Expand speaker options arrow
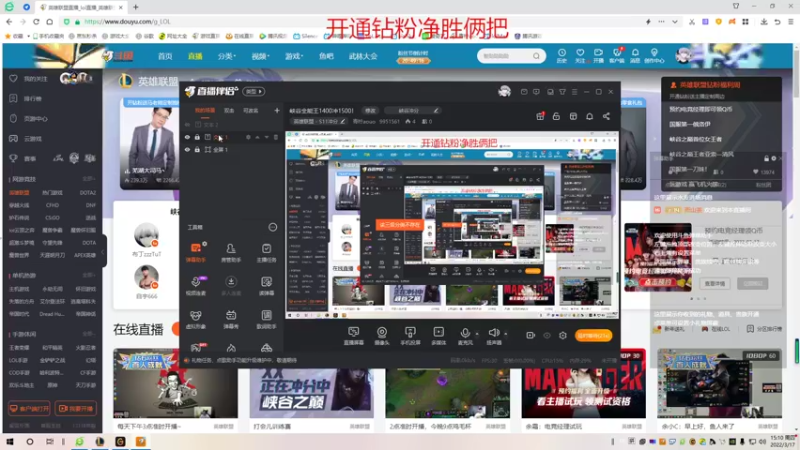This screenshot has height=450, width=800. coord(506,334)
